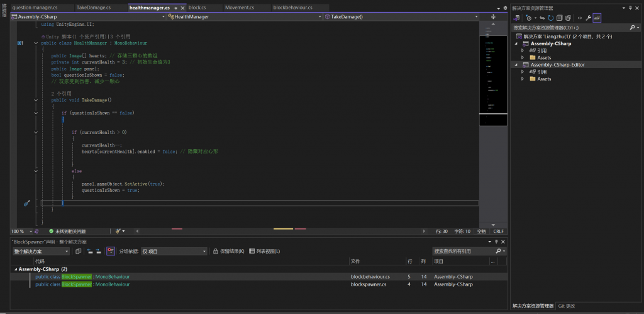Click the '搜索查找所有引用' search field
Screen dimensions: 644x314
coord(469,251)
